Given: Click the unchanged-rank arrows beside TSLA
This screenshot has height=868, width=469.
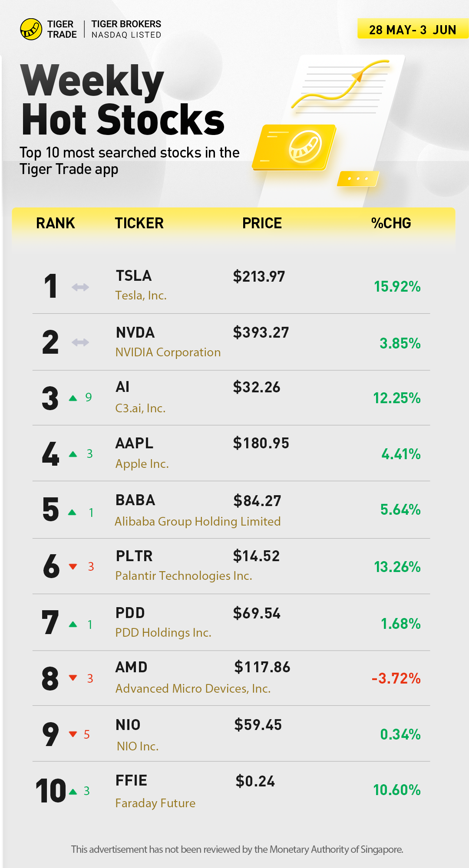Looking at the screenshot, I should pos(80,287).
